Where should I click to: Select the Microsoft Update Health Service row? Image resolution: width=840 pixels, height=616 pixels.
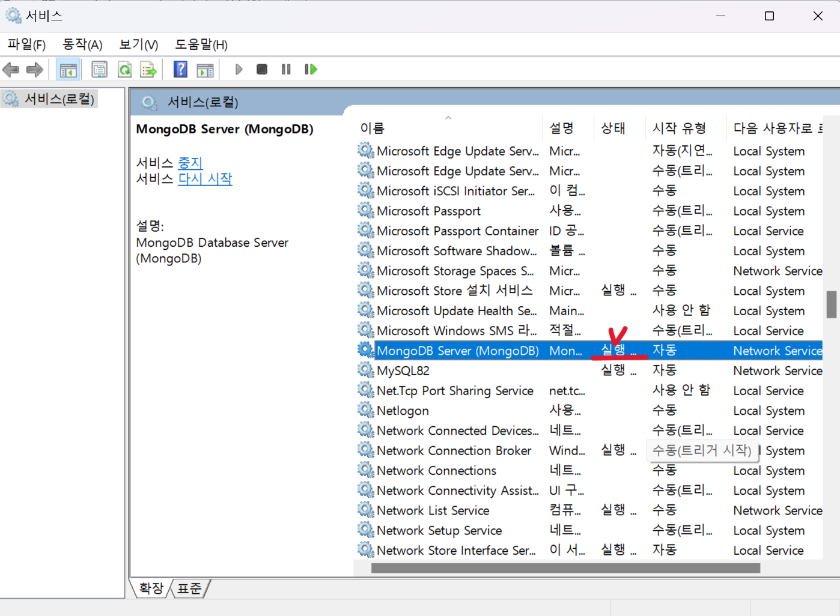[x=589, y=310]
